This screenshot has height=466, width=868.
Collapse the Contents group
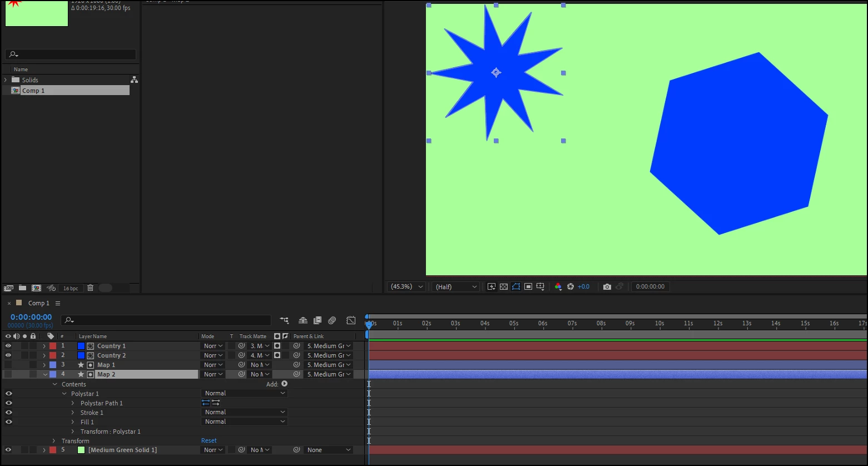point(54,384)
